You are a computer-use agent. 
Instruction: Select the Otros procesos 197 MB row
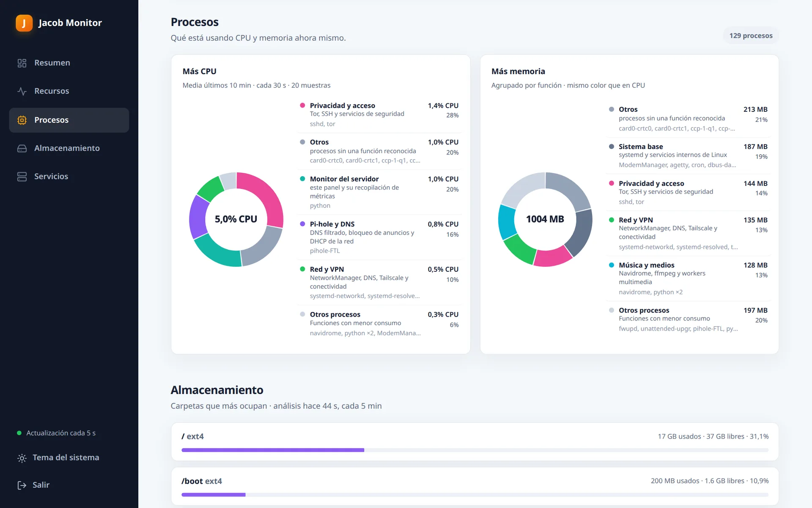(x=688, y=319)
